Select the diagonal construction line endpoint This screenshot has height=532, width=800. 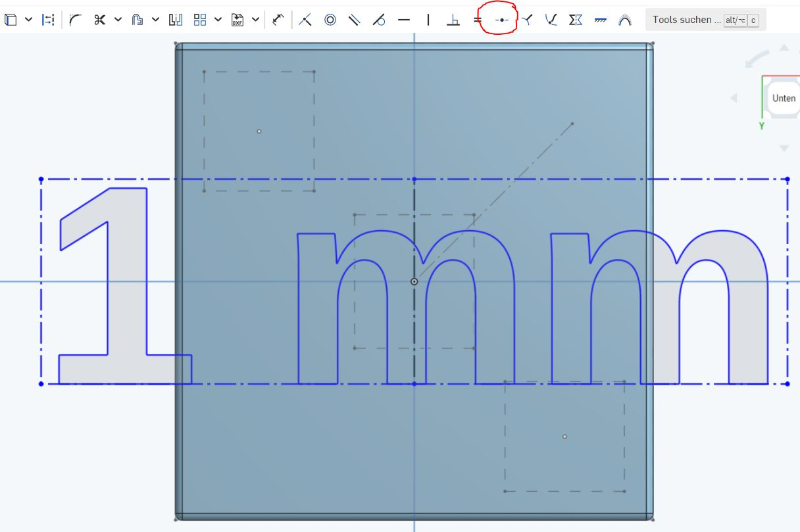point(572,124)
